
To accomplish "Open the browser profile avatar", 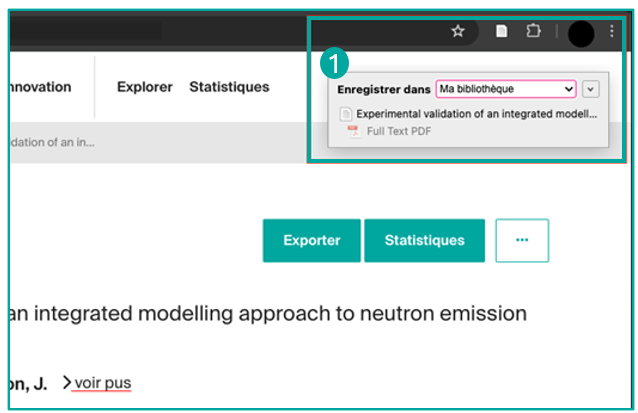I will pyautogui.click(x=580, y=33).
